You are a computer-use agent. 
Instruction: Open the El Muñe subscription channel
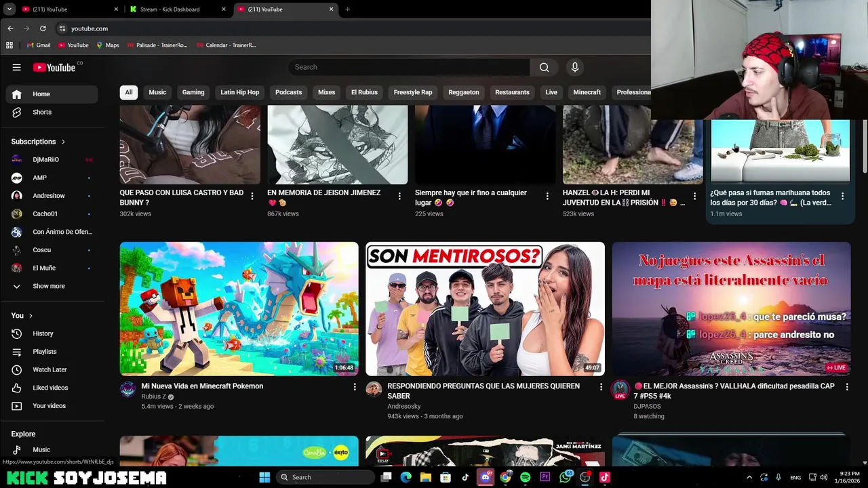[x=52, y=268]
